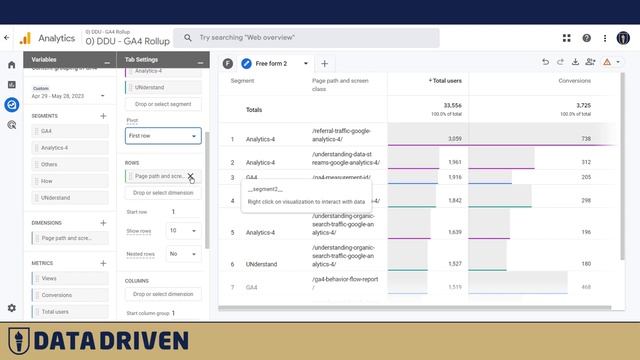Sort by Total users column header
The height and width of the screenshot is (360, 640).
(445, 81)
